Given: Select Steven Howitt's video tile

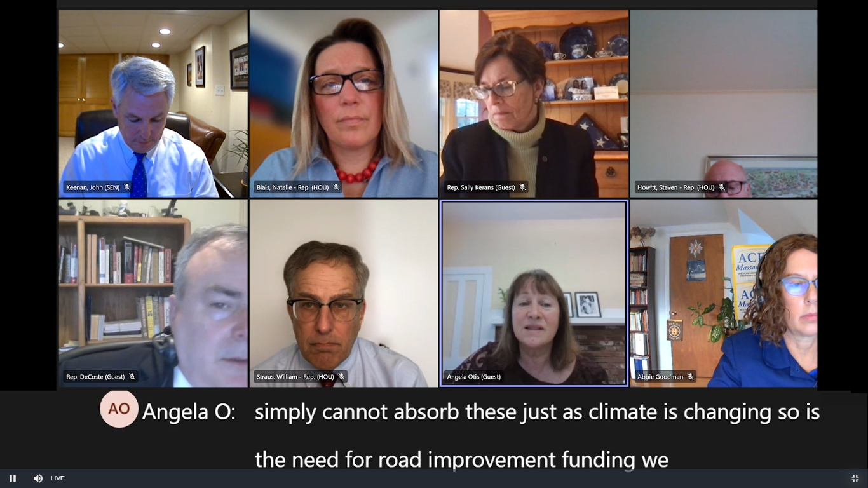Looking at the screenshot, I should [x=724, y=104].
